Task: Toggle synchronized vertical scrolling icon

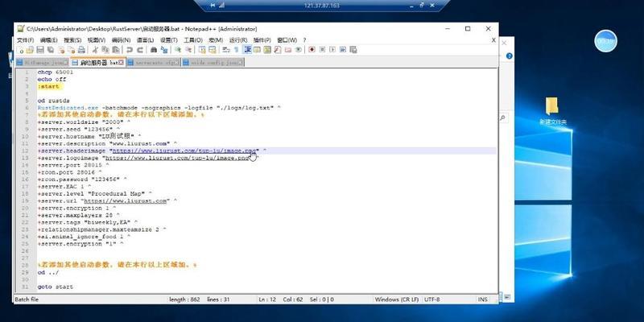Action: tap(202, 50)
